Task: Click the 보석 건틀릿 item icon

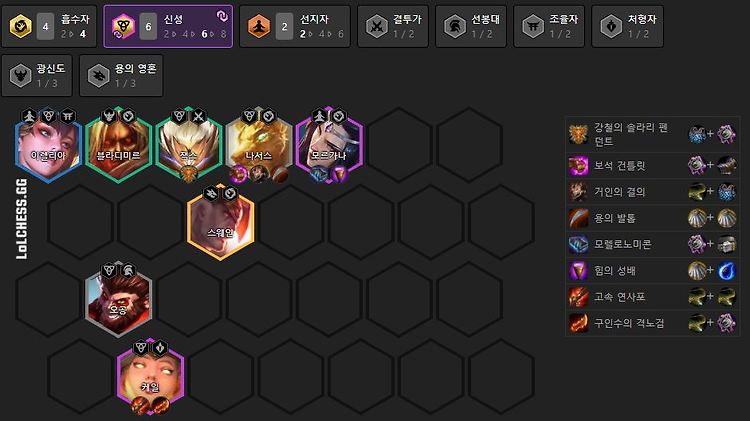Action: [x=578, y=166]
